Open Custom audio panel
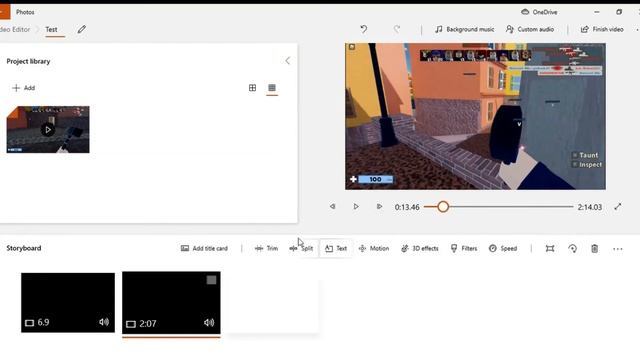Image resolution: width=640 pixels, height=360 pixels. click(530, 29)
